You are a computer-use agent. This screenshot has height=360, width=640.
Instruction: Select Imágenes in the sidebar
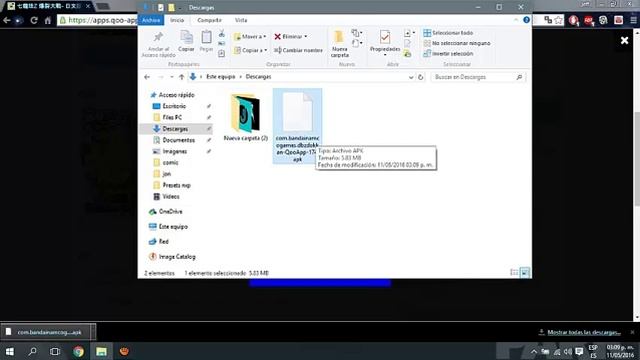175,151
